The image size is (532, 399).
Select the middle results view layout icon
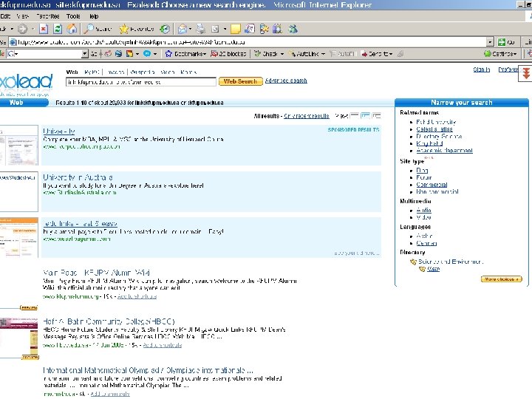click(366, 116)
